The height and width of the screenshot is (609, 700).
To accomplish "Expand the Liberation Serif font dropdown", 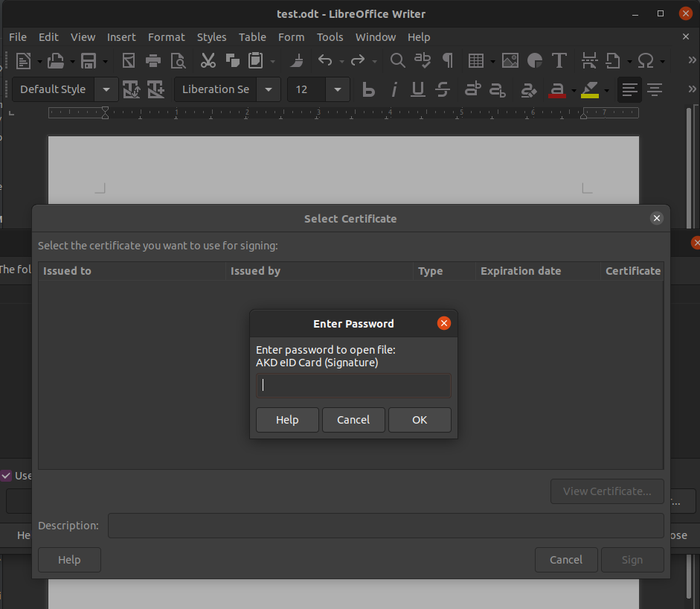I will click(269, 89).
